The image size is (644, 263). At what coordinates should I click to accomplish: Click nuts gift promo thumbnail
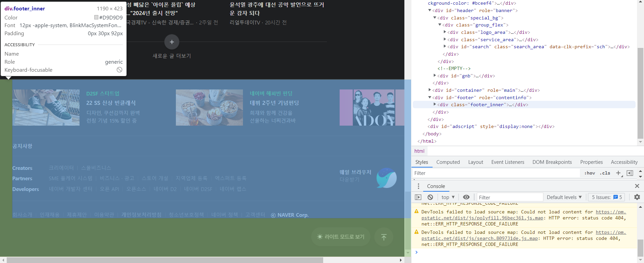pyautogui.click(x=209, y=108)
